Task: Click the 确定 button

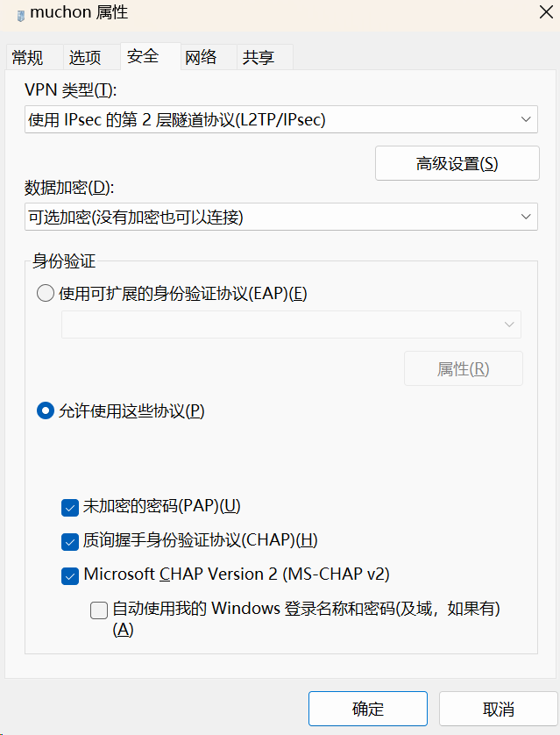Action: pos(367,709)
